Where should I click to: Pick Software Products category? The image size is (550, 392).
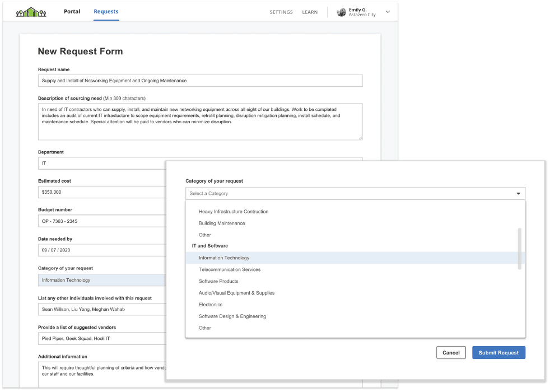[x=218, y=281]
